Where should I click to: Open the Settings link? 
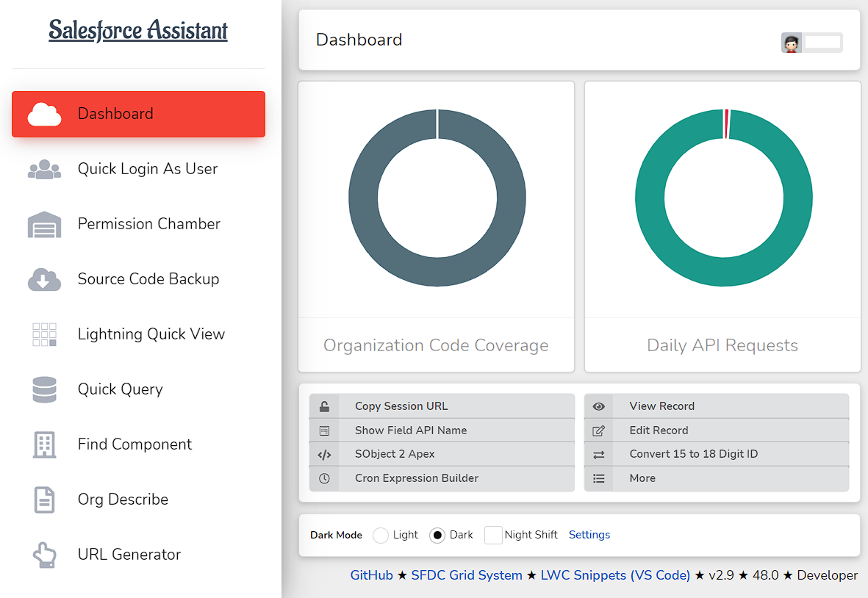coord(589,535)
